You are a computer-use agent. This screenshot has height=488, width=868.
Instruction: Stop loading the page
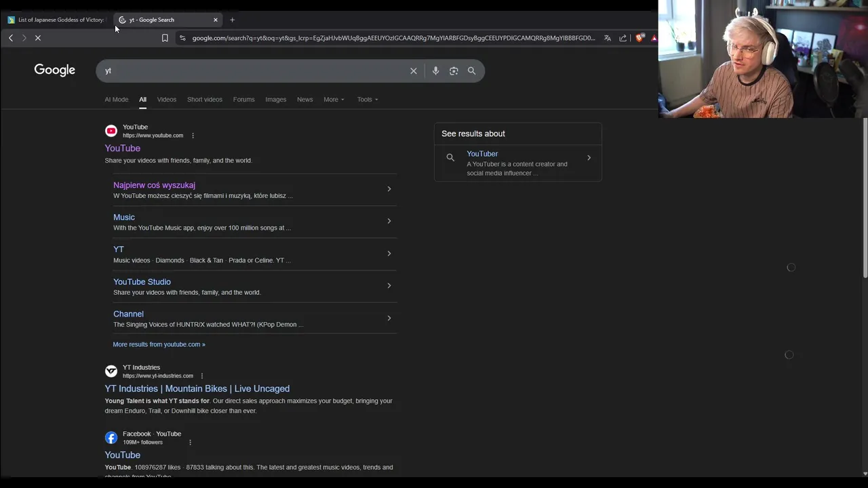point(38,38)
